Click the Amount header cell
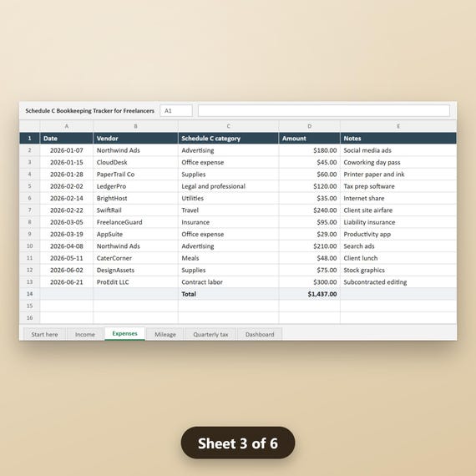The height and width of the screenshot is (476, 476). coord(309,138)
